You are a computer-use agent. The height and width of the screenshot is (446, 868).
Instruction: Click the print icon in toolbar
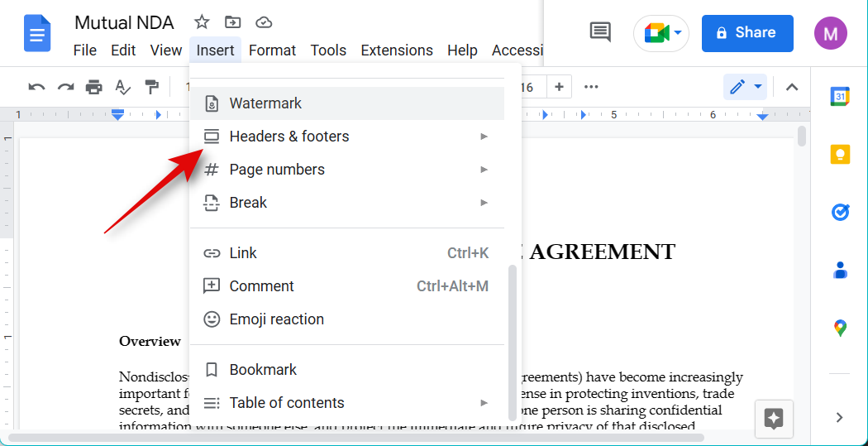pyautogui.click(x=94, y=87)
